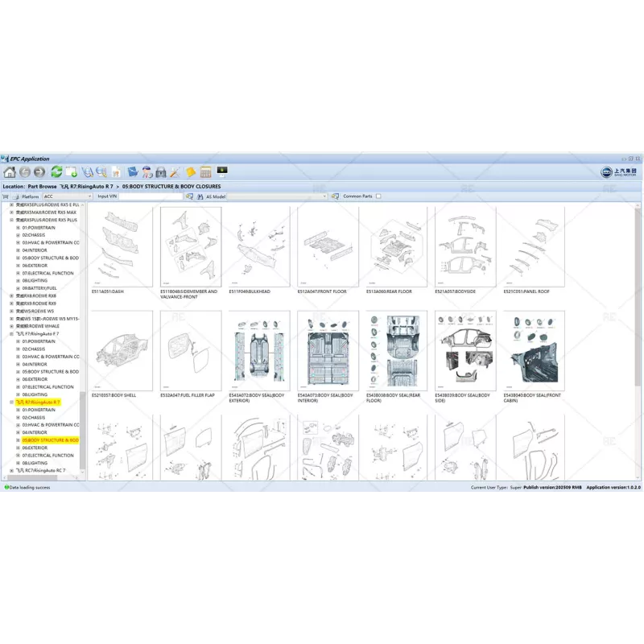Click the padlock security icon

pos(160,172)
